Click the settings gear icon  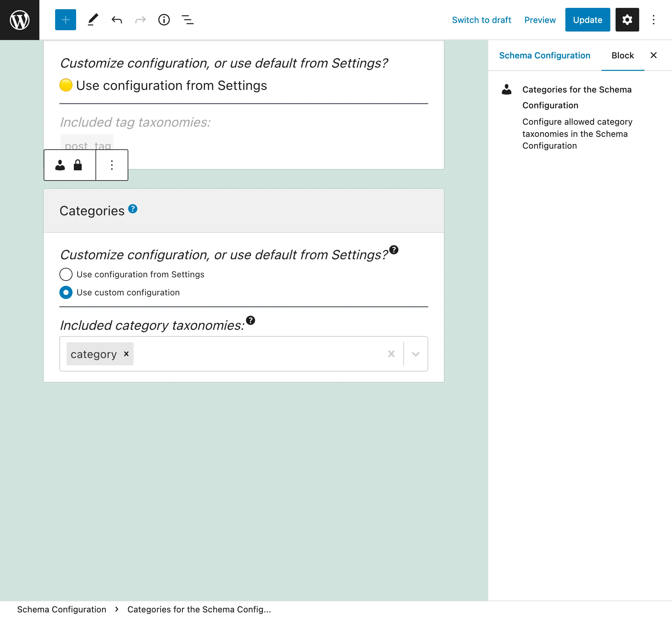(627, 19)
